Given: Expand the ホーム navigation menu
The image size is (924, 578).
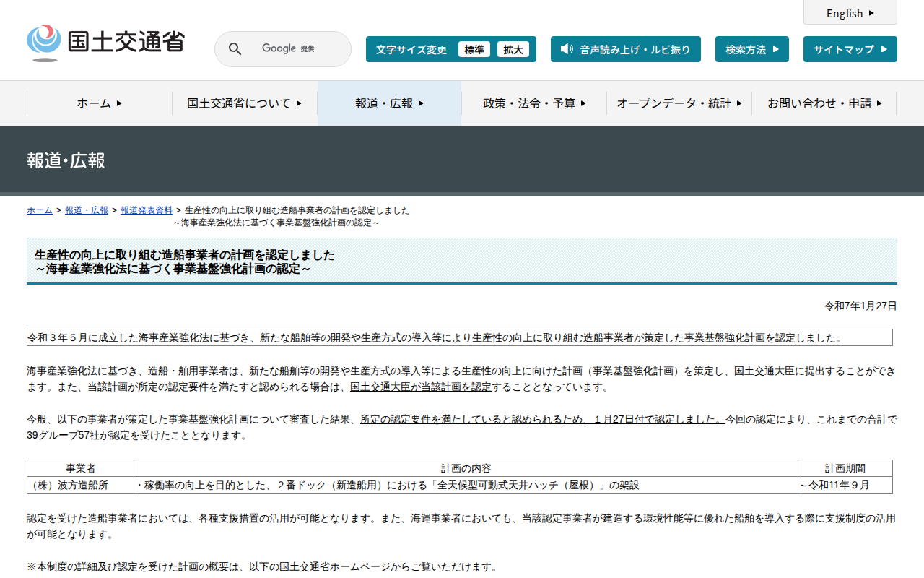Looking at the screenshot, I should pos(100,103).
